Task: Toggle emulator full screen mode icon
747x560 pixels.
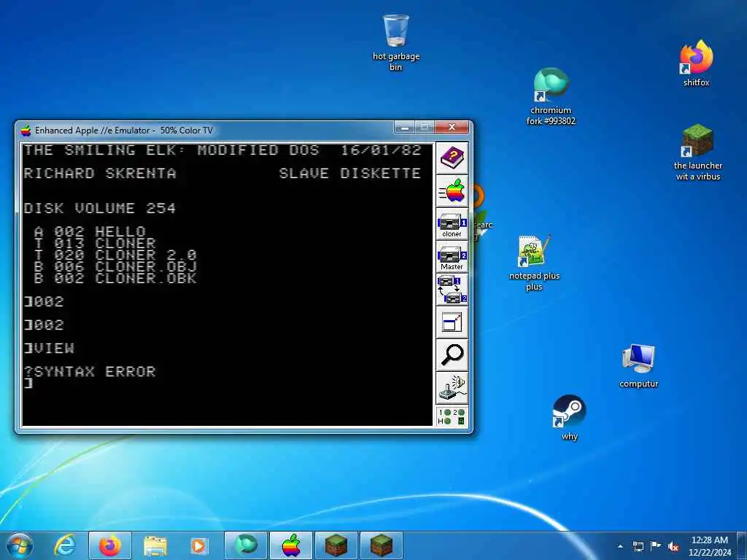Action: click(x=452, y=322)
